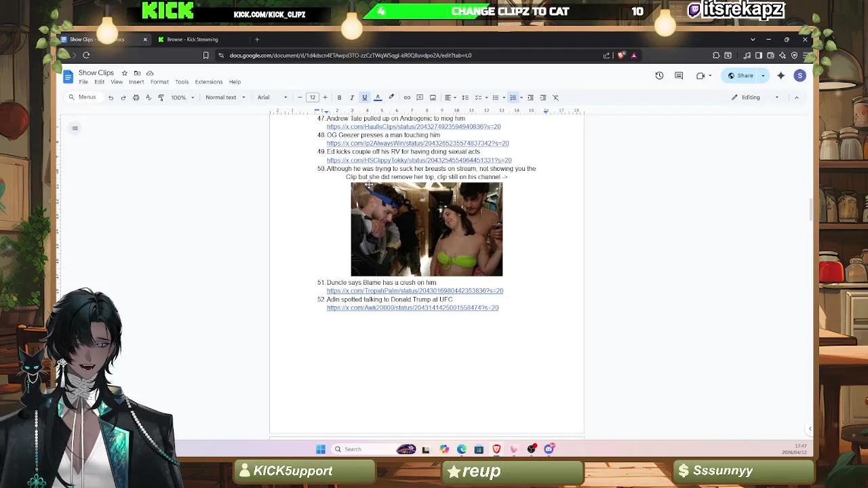This screenshot has width=868, height=488.
Task: Open the Windows Start menu
Action: tap(321, 449)
